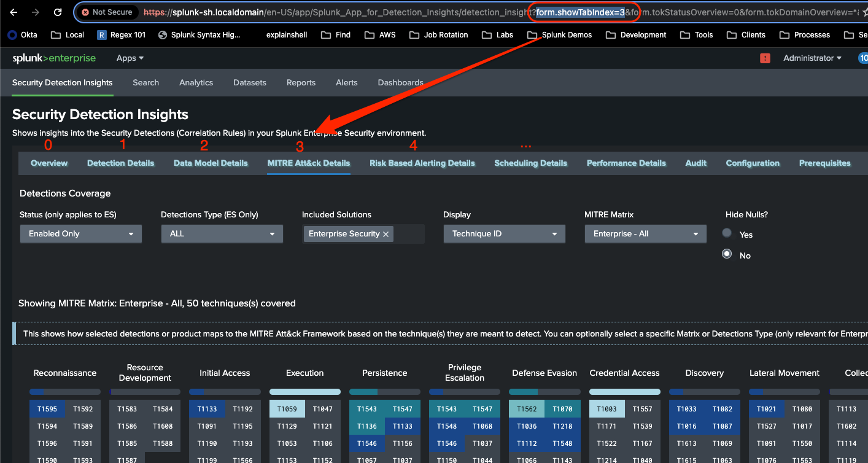Open the Reports nav item
The image size is (868, 463).
click(301, 83)
